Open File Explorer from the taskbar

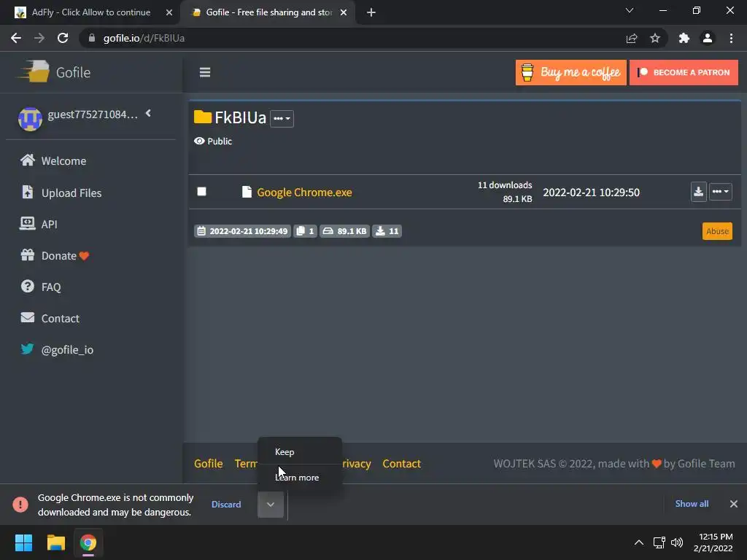55,542
